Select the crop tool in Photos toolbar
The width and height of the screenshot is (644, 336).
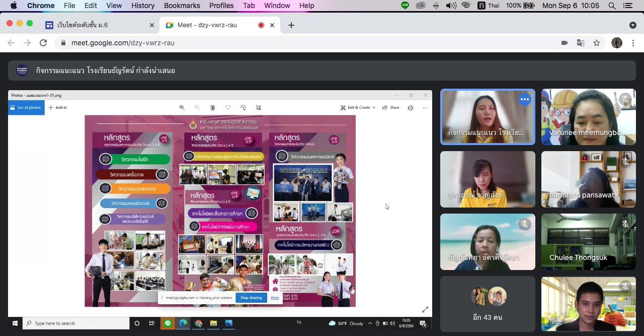(x=259, y=107)
